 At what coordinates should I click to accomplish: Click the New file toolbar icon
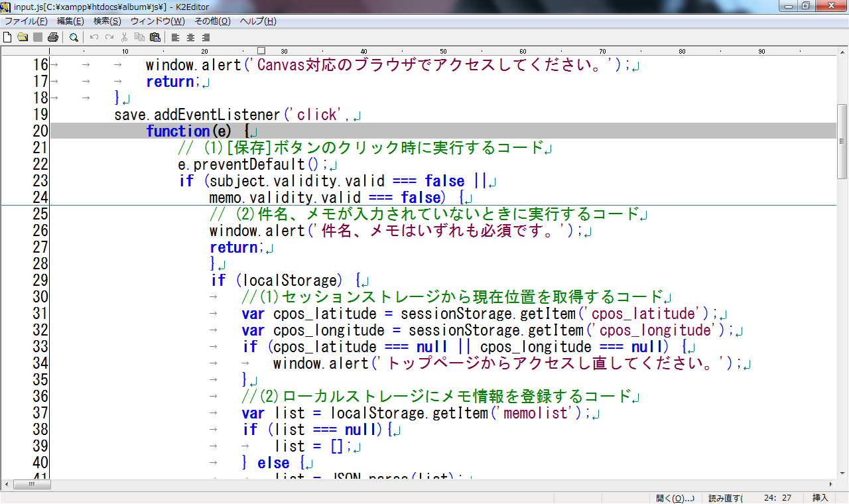(7, 37)
